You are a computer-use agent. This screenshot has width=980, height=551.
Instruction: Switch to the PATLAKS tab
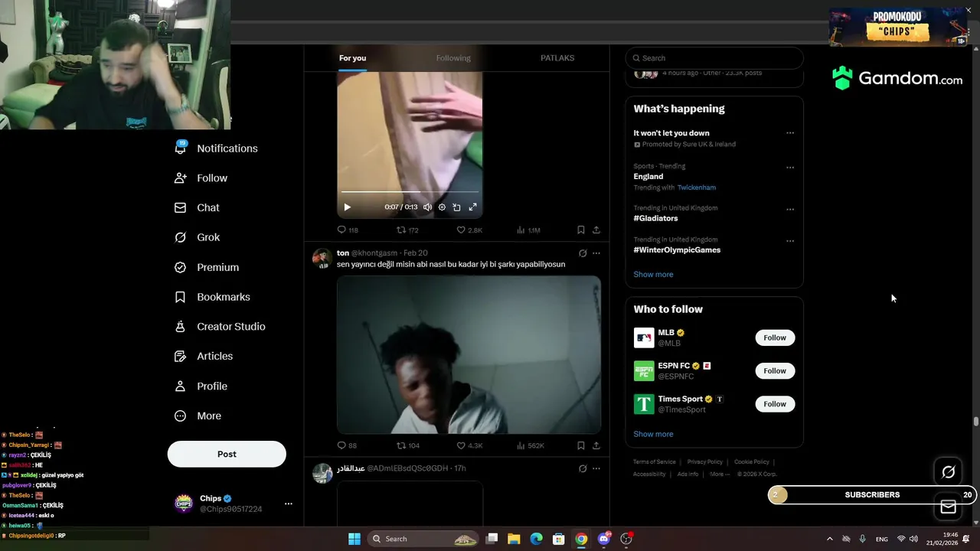557,58
